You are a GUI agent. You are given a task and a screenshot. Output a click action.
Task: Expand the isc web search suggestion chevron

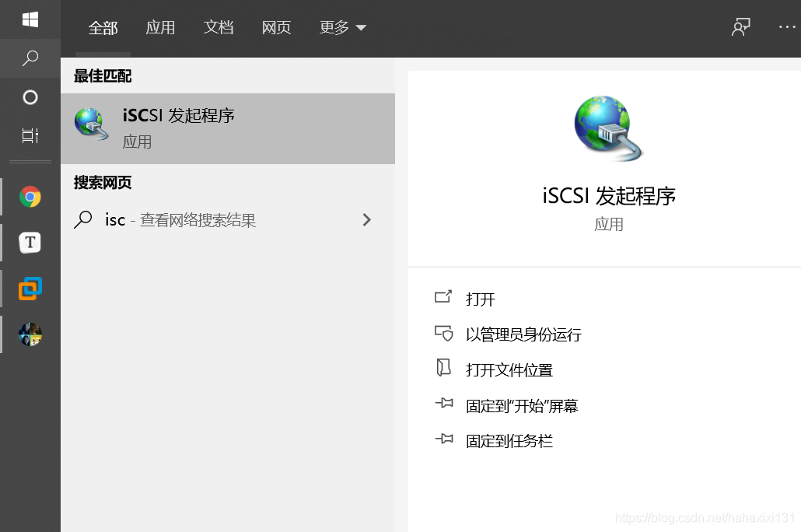point(366,220)
